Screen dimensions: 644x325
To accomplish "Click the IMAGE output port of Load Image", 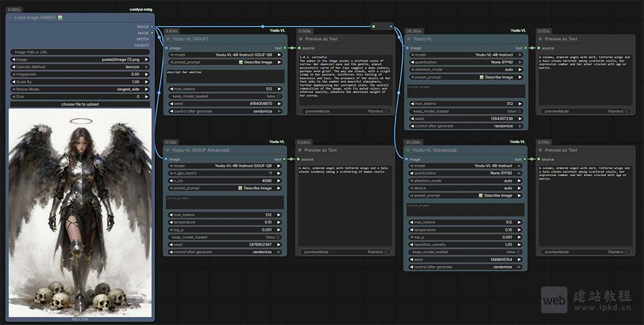I will point(152,26).
